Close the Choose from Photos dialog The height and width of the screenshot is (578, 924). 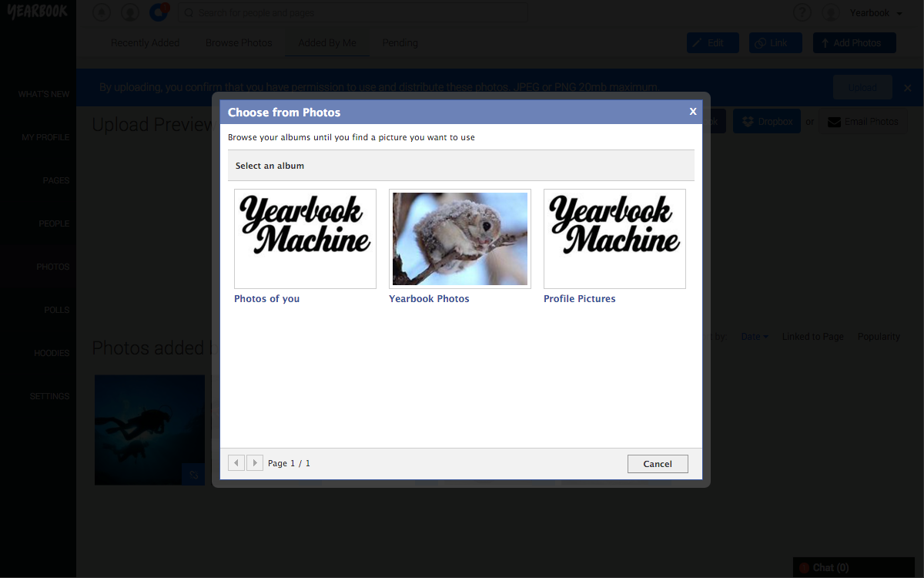point(693,112)
